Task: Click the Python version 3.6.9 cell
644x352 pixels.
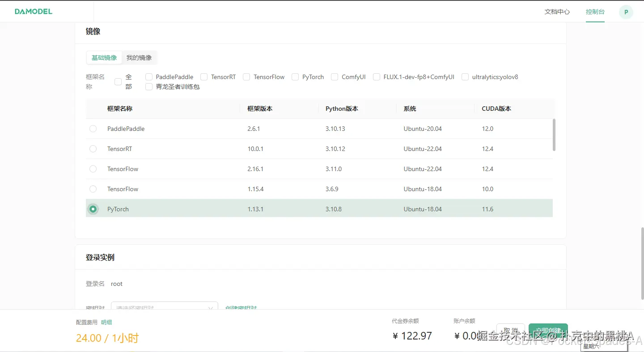Action: click(332, 189)
